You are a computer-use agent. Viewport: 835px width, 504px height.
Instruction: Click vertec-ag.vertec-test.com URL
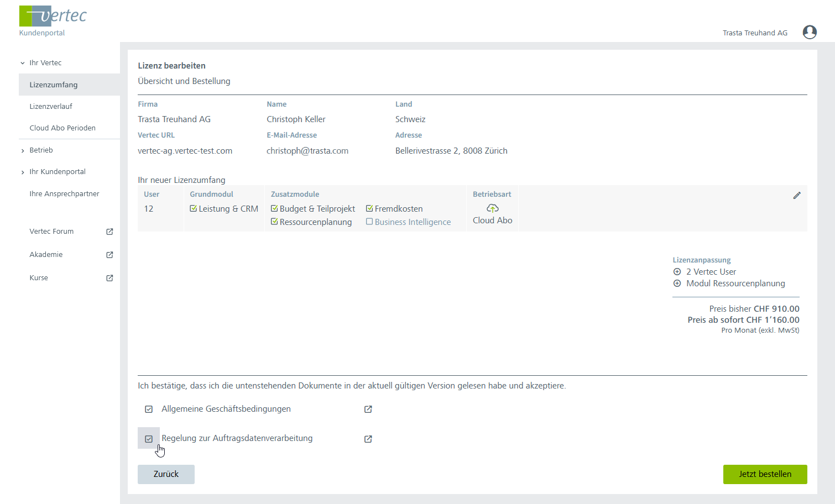coord(185,150)
